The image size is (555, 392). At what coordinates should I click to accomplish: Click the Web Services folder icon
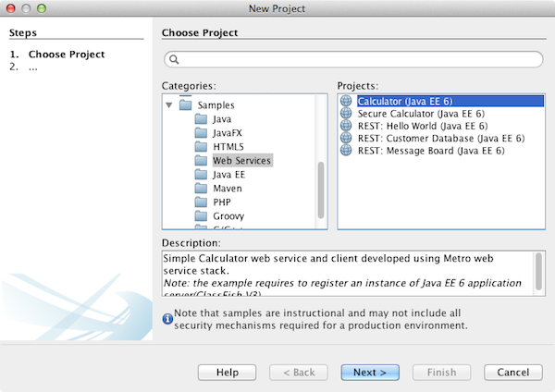tap(202, 161)
